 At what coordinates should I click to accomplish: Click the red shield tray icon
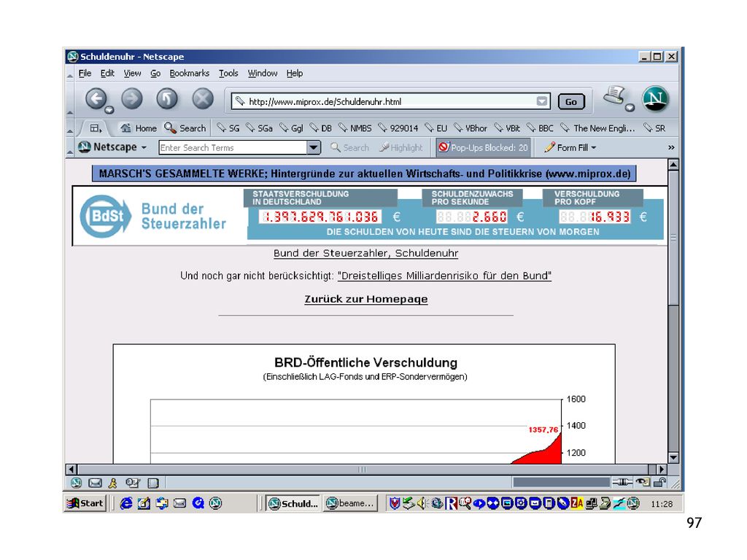tap(395, 503)
